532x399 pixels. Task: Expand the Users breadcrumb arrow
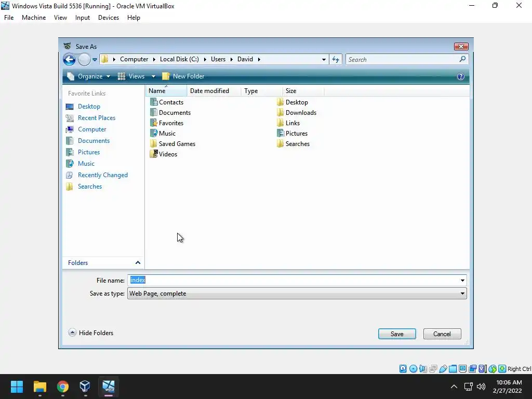click(x=231, y=59)
